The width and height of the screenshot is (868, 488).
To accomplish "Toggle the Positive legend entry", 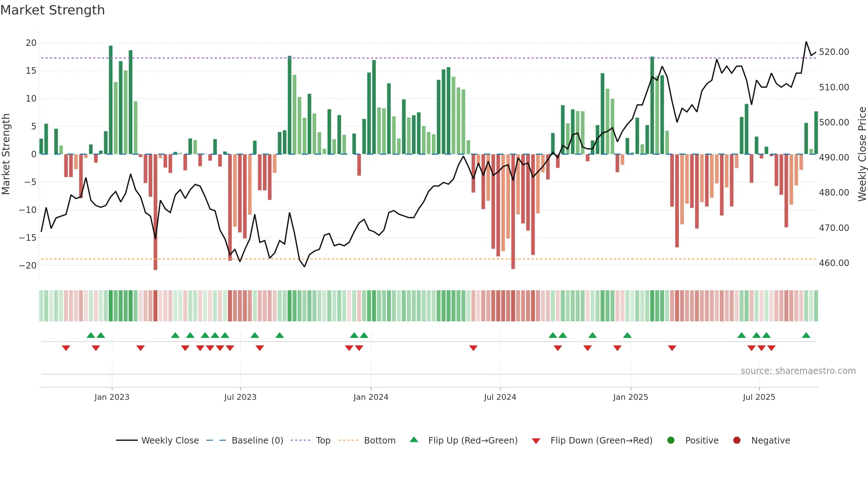I will 693,440.
